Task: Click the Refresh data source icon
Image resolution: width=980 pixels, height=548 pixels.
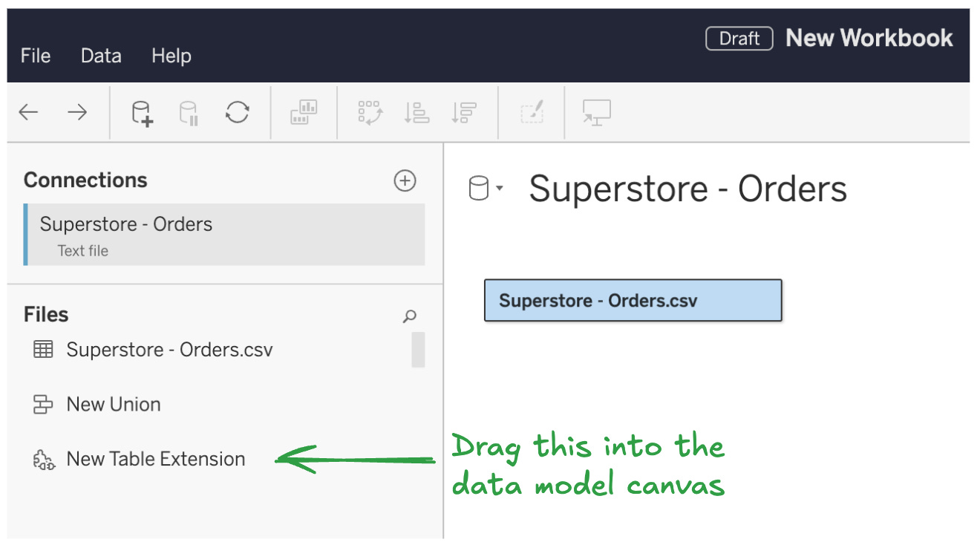Action: click(238, 113)
